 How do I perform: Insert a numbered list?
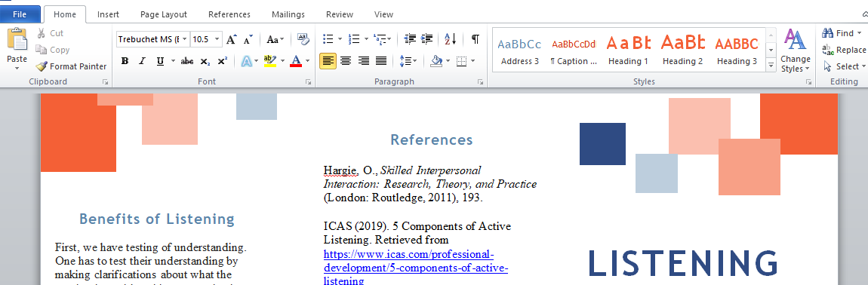[x=354, y=38]
